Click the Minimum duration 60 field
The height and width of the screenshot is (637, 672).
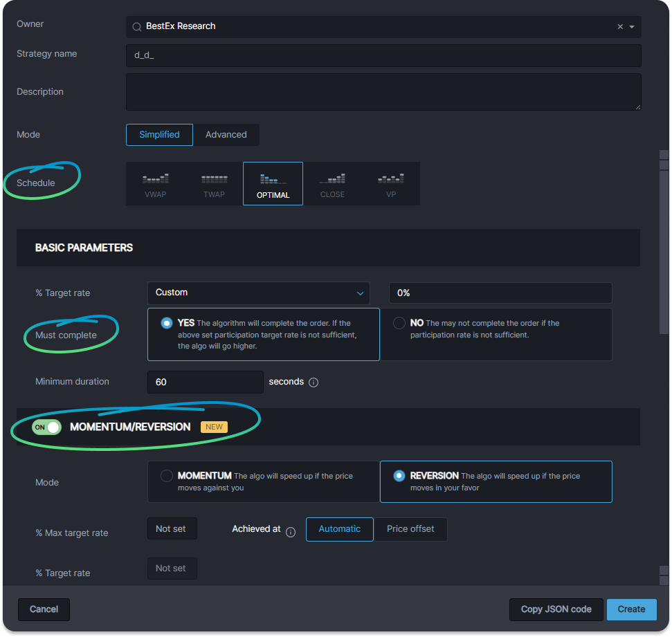(x=206, y=382)
